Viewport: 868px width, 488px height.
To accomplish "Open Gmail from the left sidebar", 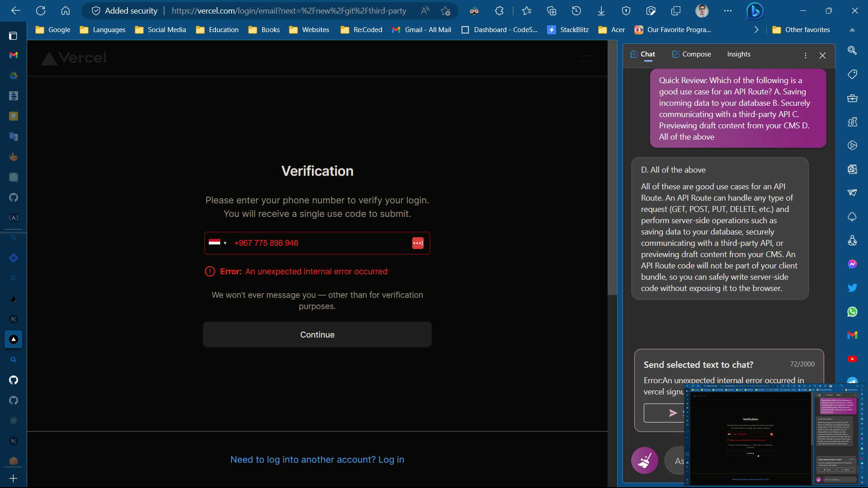I will pos(13,55).
